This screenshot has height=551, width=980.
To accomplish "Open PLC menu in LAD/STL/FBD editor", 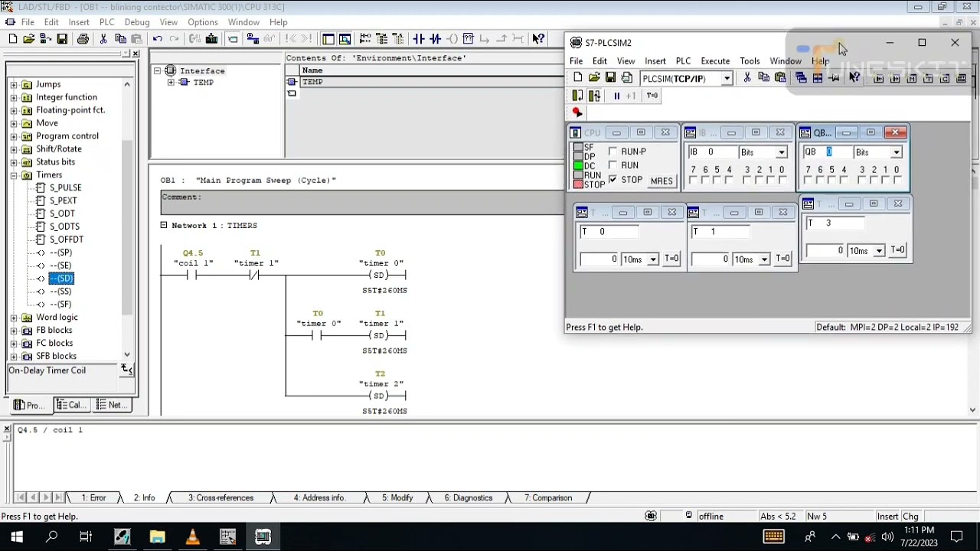I will [x=106, y=22].
